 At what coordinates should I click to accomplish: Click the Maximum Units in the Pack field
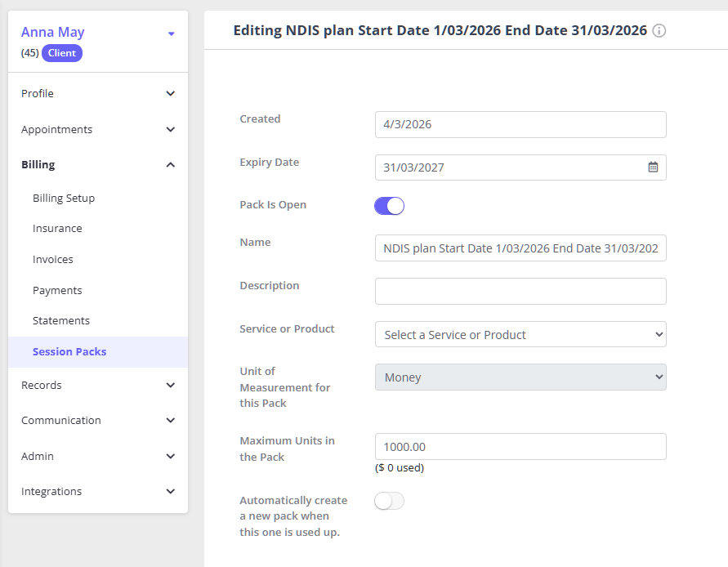point(520,447)
